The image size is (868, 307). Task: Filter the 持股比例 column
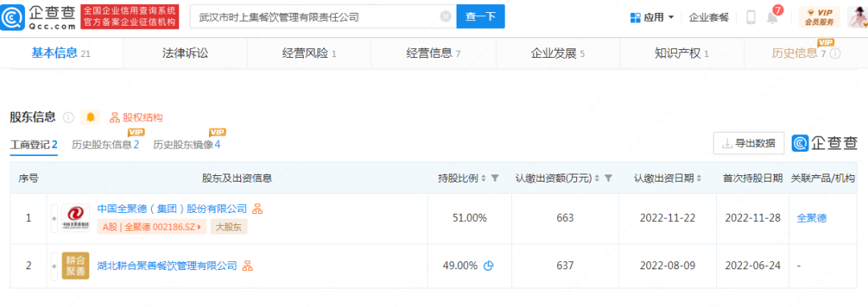[x=495, y=178]
